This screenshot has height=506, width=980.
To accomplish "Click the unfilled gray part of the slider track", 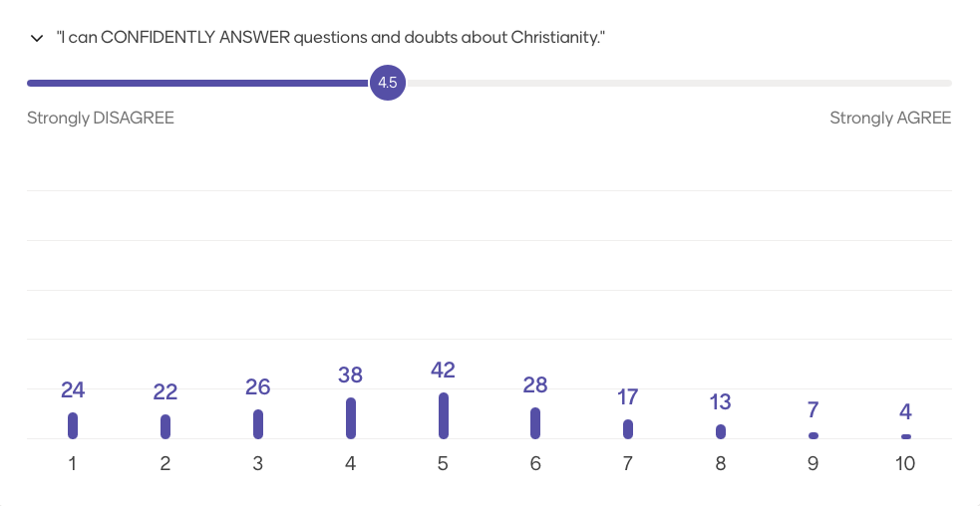I will click(x=678, y=83).
